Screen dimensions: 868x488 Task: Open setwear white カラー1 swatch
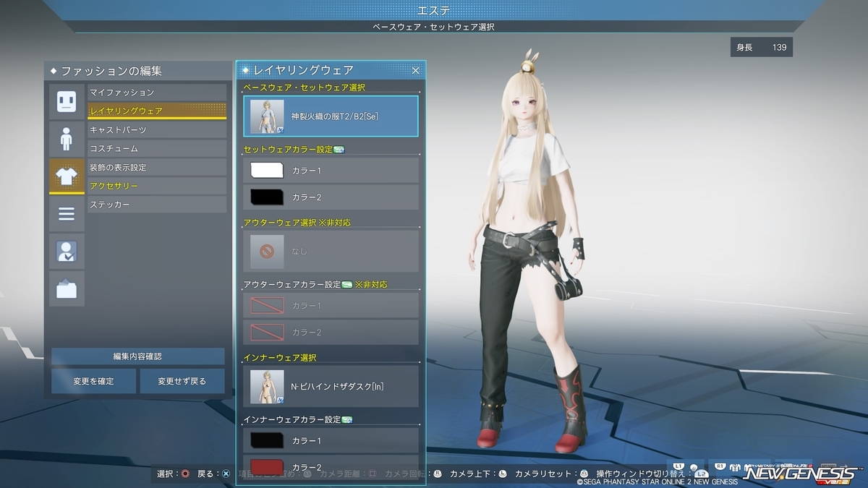(x=268, y=171)
